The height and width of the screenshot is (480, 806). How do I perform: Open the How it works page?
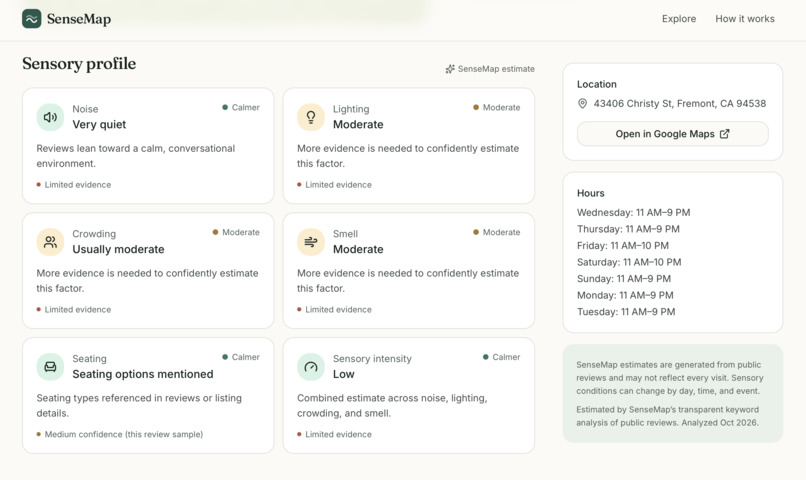point(745,19)
